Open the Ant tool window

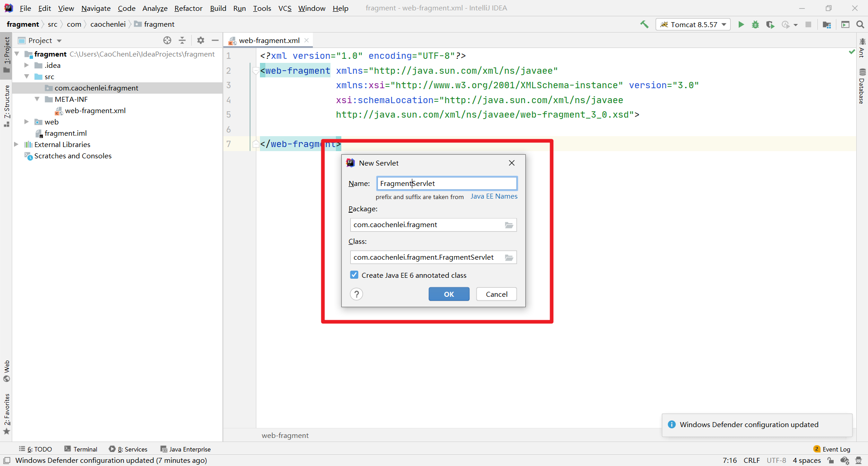[862, 48]
